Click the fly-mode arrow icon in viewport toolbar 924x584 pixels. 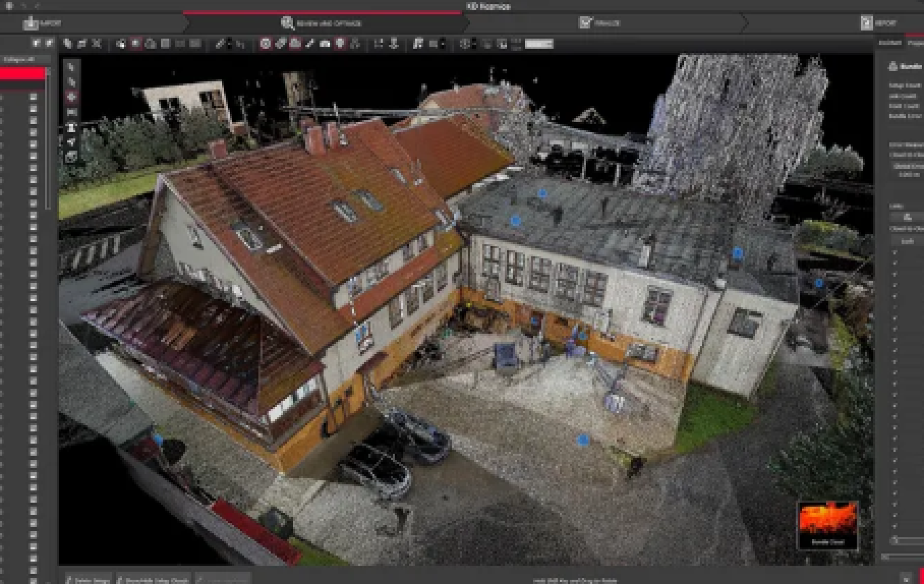71,142
